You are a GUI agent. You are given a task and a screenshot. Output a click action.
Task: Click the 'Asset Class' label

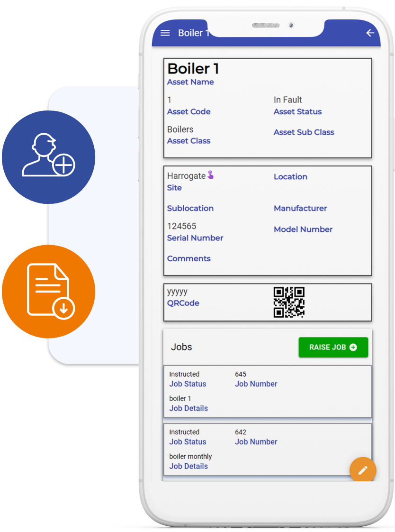point(189,141)
